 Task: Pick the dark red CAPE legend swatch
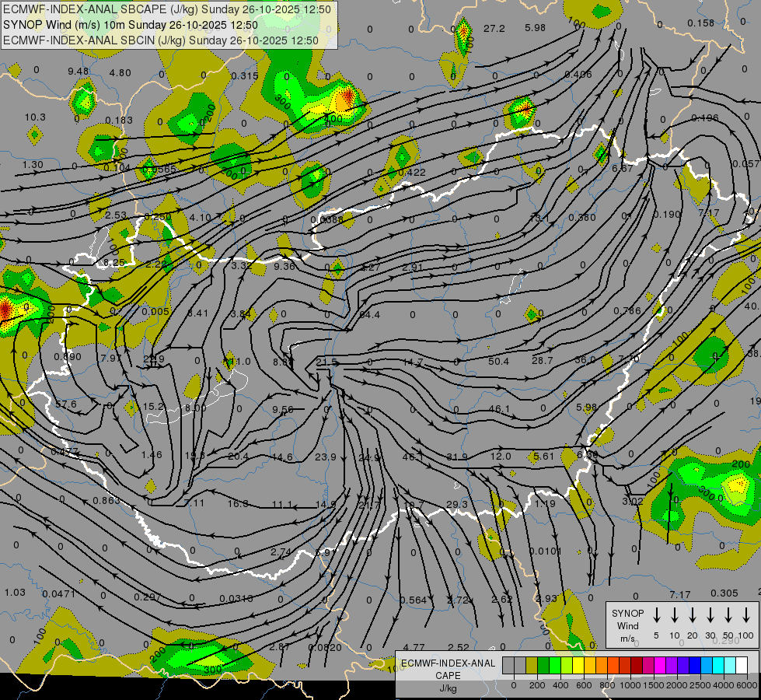point(637,666)
